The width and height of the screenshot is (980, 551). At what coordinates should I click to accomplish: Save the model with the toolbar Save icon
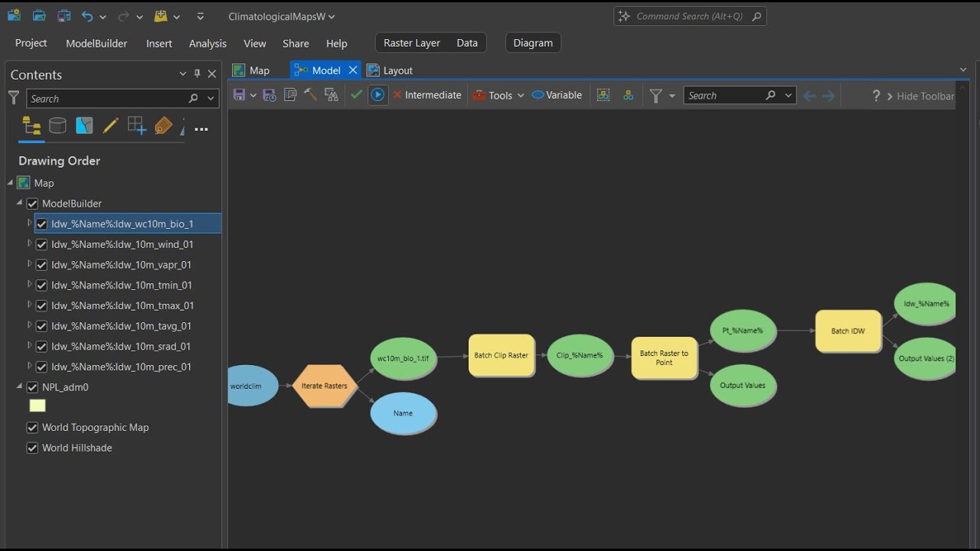coord(239,95)
